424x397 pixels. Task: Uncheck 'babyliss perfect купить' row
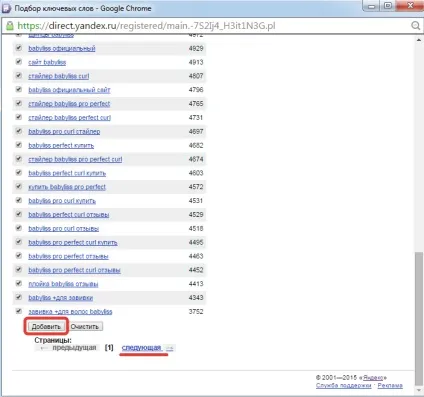pos(19,145)
